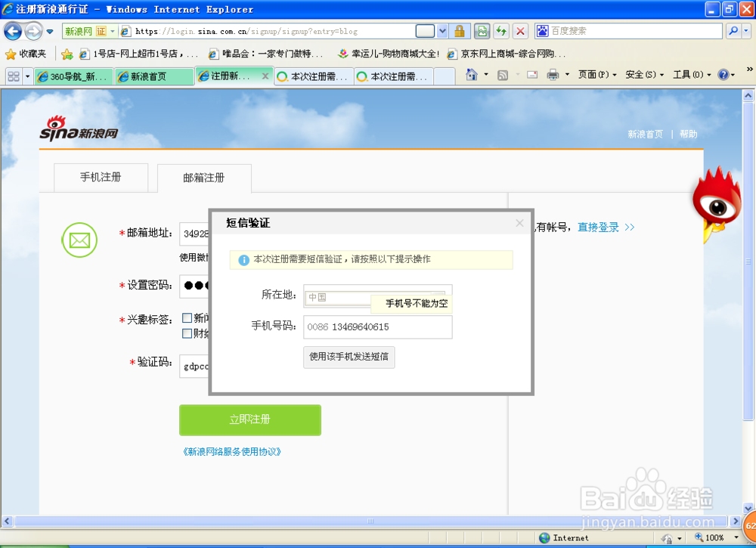
Task: Click the Baidu icon in the search box
Action: click(544, 31)
